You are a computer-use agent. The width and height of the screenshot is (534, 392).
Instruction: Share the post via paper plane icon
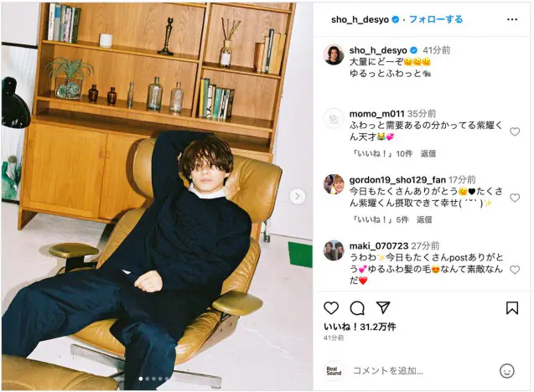tap(383, 307)
